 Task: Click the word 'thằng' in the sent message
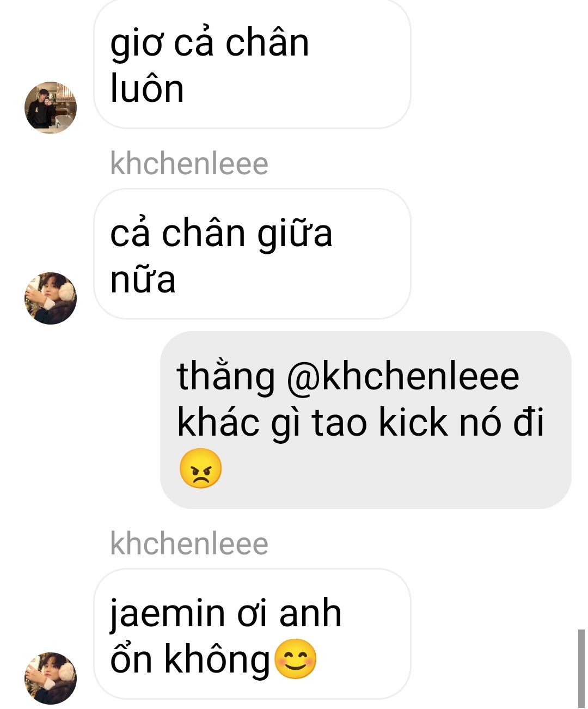[x=226, y=377]
